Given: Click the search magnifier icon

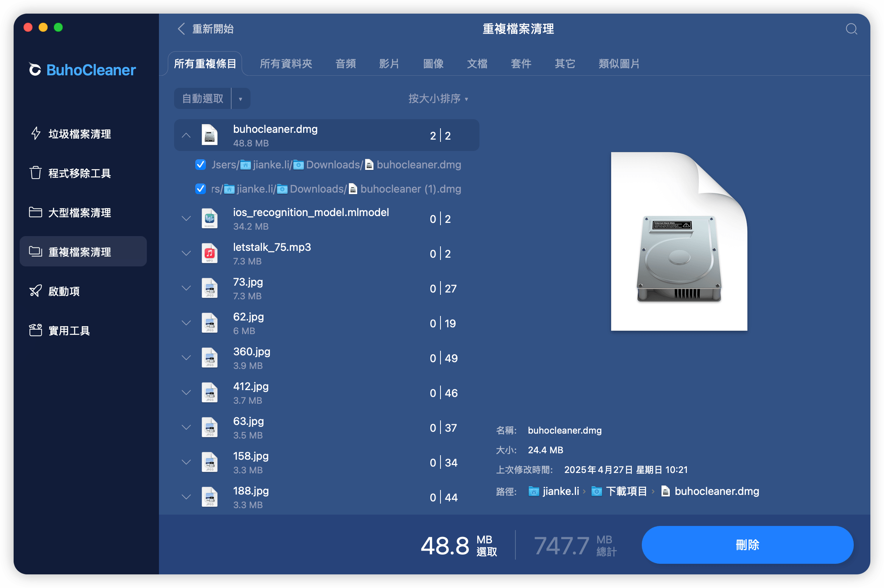Looking at the screenshot, I should (851, 29).
